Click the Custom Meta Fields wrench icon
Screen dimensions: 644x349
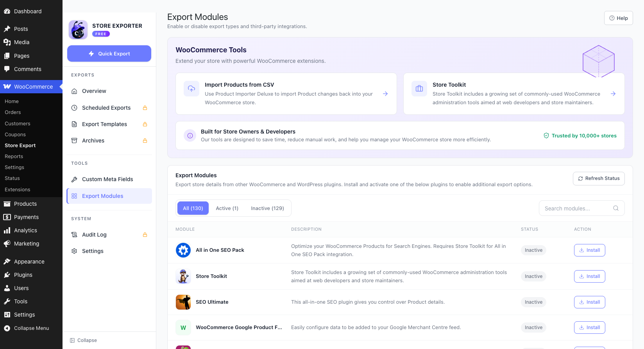coord(74,179)
